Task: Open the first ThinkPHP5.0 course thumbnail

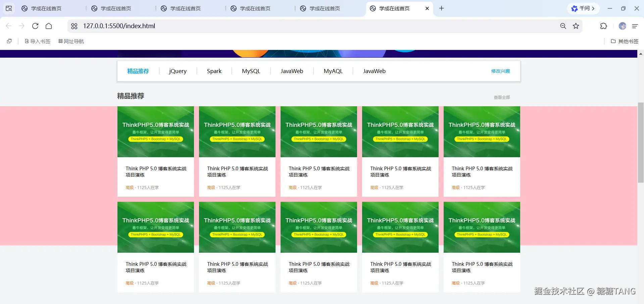Action: 156,132
